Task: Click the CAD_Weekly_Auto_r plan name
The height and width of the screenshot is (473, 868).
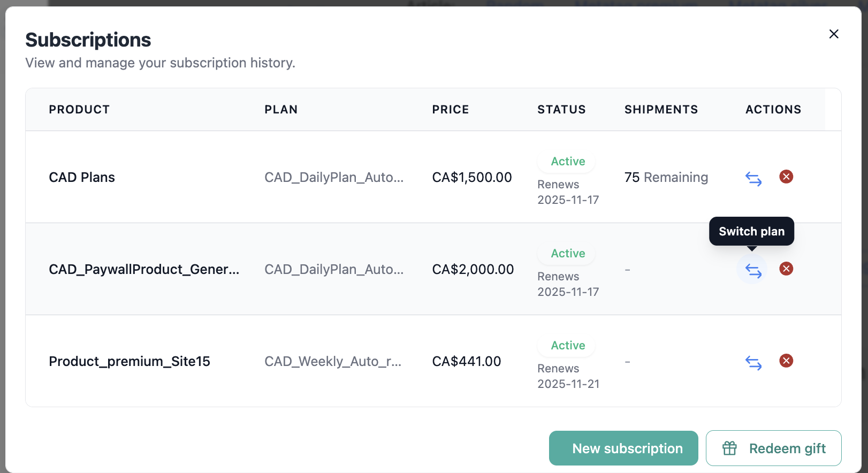Action: [332, 362]
